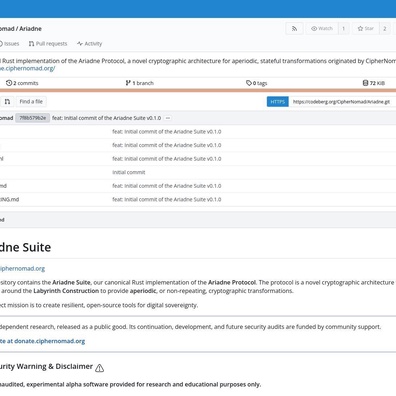This screenshot has height=396, width=396.
Task: Open the ING.md file
Action: (x=9, y=199)
